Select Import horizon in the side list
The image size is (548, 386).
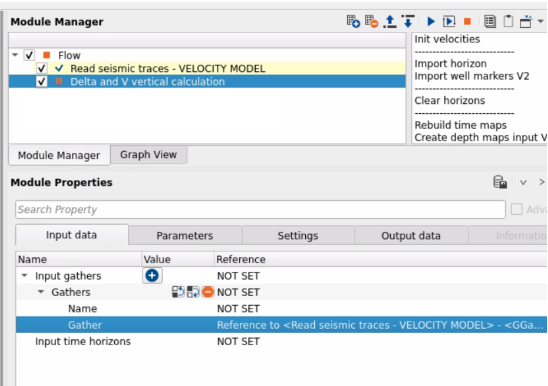click(450, 64)
